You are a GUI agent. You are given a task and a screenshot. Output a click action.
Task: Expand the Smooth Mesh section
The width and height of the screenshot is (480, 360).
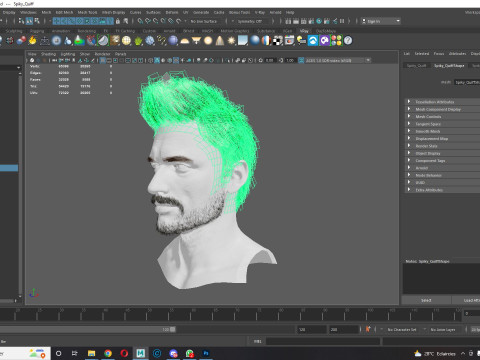[x=442, y=131]
